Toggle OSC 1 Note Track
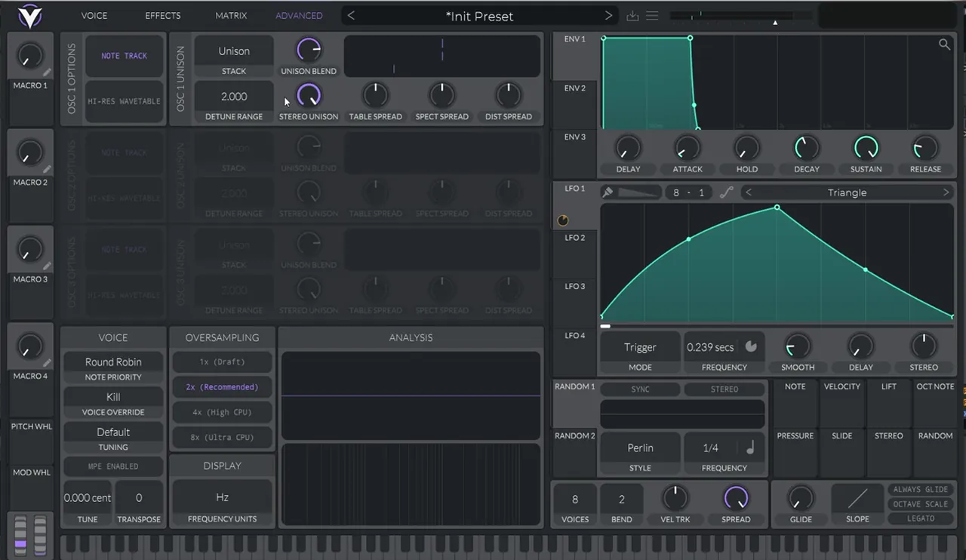The width and height of the screenshot is (966, 560). [x=125, y=56]
